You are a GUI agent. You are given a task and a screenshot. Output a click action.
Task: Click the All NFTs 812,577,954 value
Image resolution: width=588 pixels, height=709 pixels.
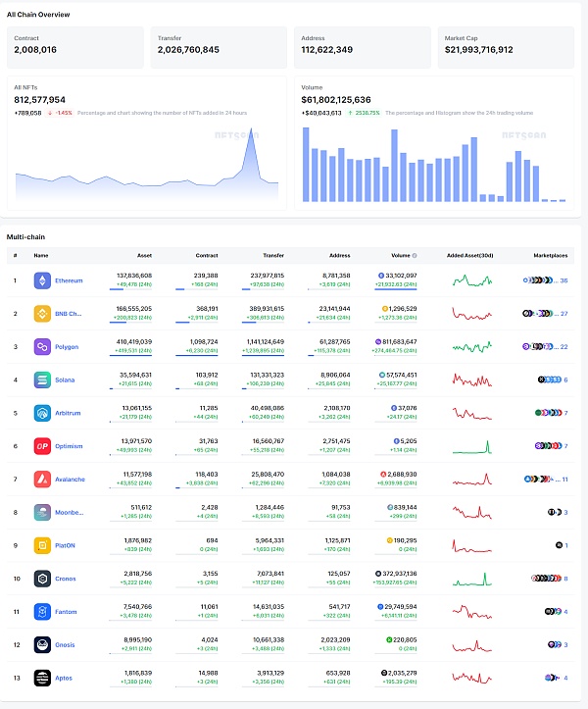pyautogui.click(x=40, y=99)
